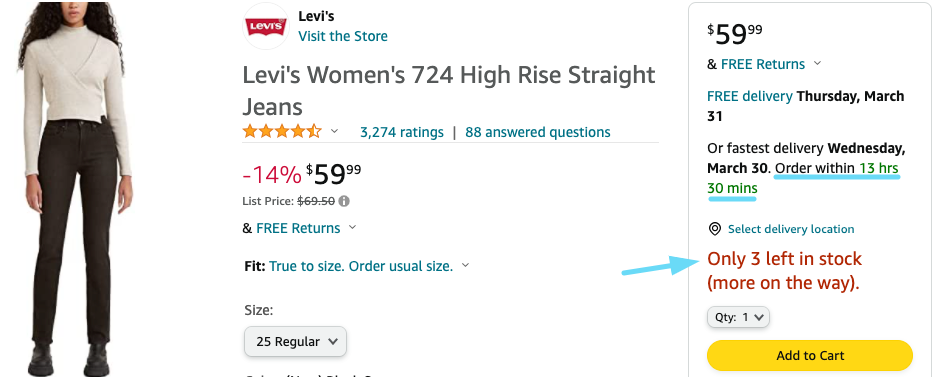View 88 answered questions

click(x=538, y=132)
